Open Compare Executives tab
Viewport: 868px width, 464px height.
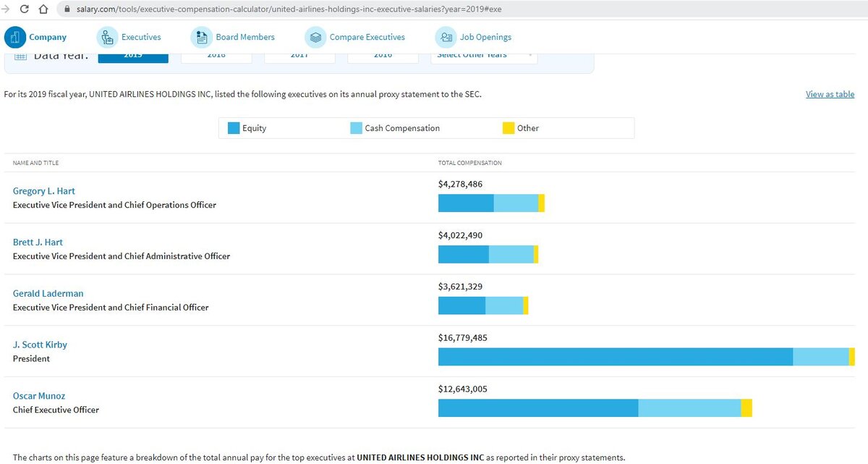point(367,37)
